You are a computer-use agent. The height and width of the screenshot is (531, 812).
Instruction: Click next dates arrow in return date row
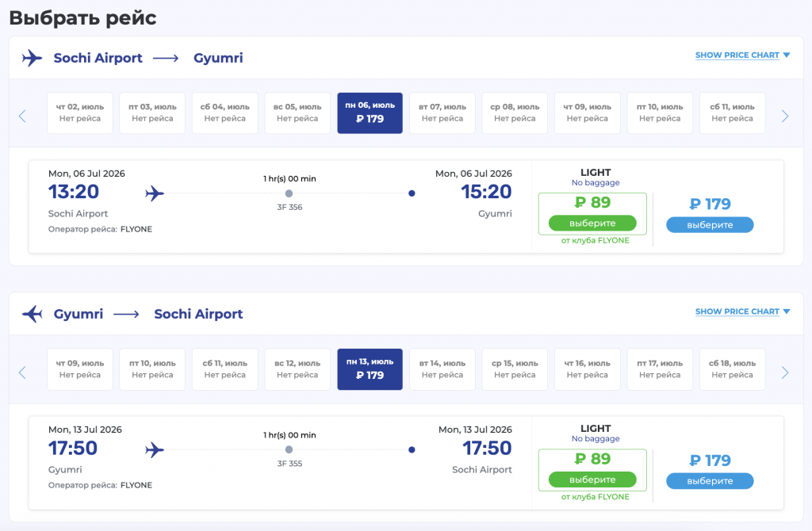pyautogui.click(x=785, y=372)
